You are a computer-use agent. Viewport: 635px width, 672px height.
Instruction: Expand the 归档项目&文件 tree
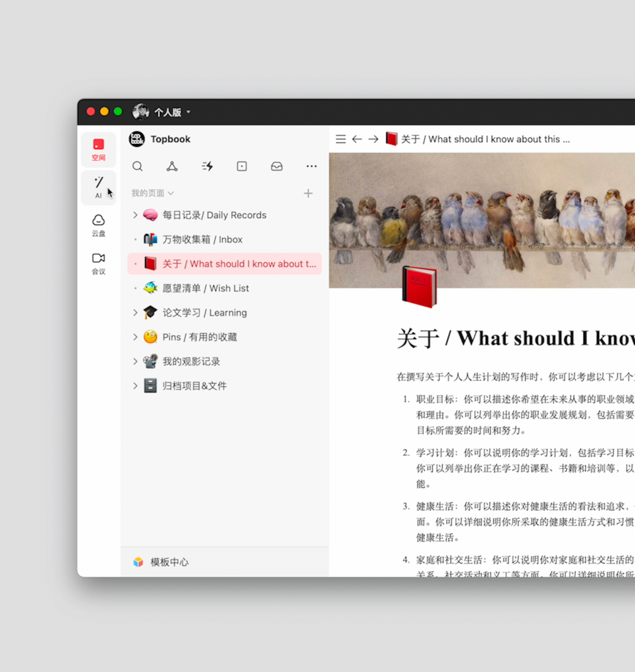(x=135, y=386)
